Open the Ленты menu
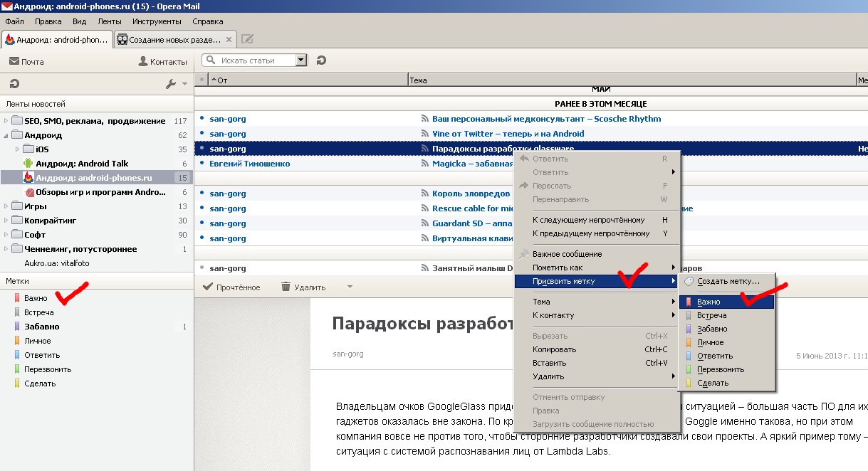 [110, 21]
